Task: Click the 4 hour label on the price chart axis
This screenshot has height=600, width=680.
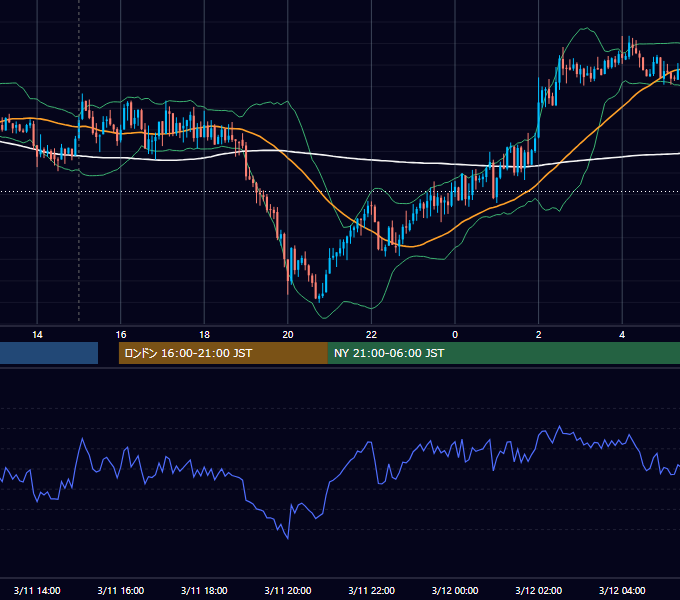Action: pyautogui.click(x=622, y=335)
